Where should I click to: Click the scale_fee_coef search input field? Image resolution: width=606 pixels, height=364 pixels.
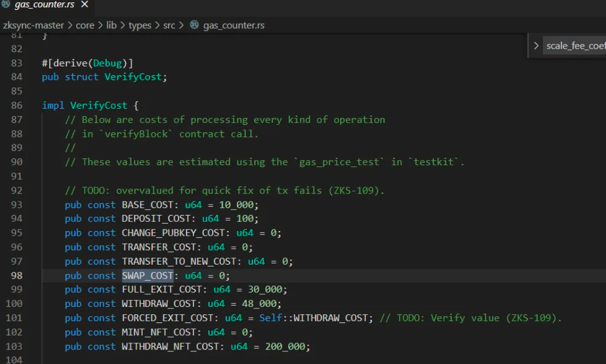click(574, 46)
